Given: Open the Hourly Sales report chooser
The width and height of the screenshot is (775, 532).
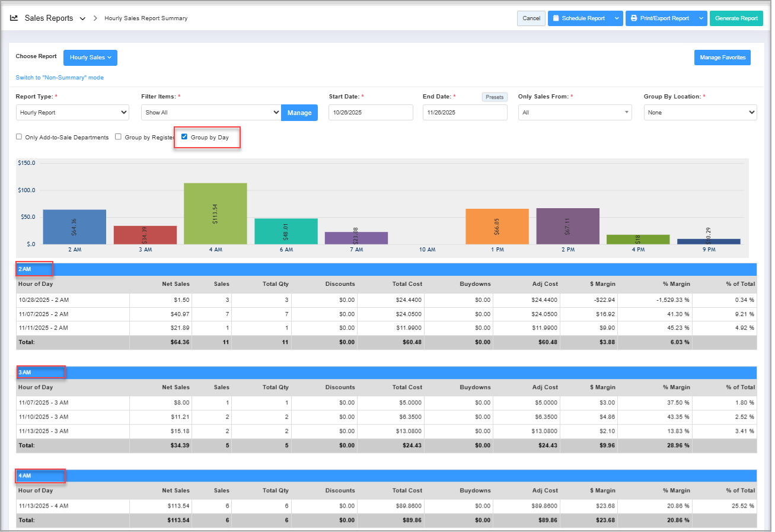Looking at the screenshot, I should pos(90,58).
